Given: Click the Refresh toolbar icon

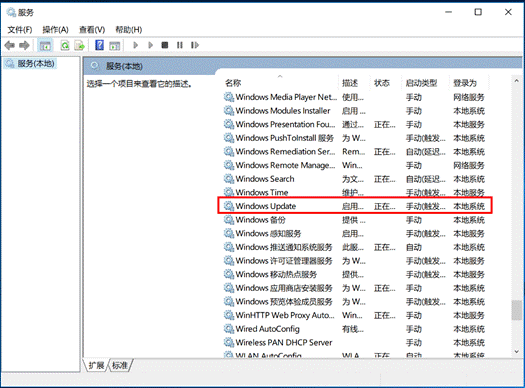Looking at the screenshot, I should (65, 45).
